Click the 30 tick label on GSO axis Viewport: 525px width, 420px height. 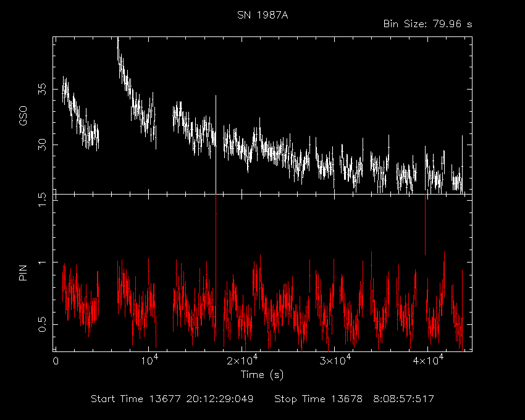pos(42,145)
